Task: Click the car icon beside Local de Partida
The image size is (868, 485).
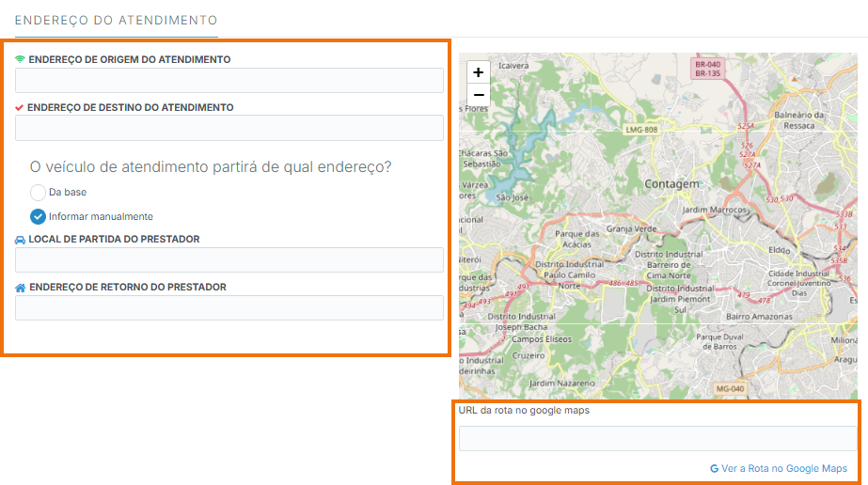Action: [x=21, y=240]
